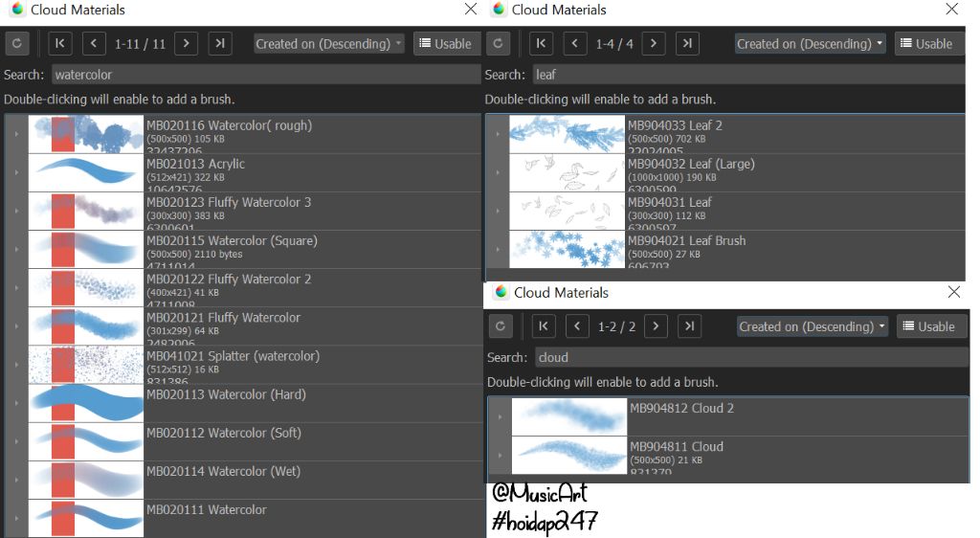The height and width of the screenshot is (538, 980).
Task: Go to next page in leaf window
Action: [653, 44]
